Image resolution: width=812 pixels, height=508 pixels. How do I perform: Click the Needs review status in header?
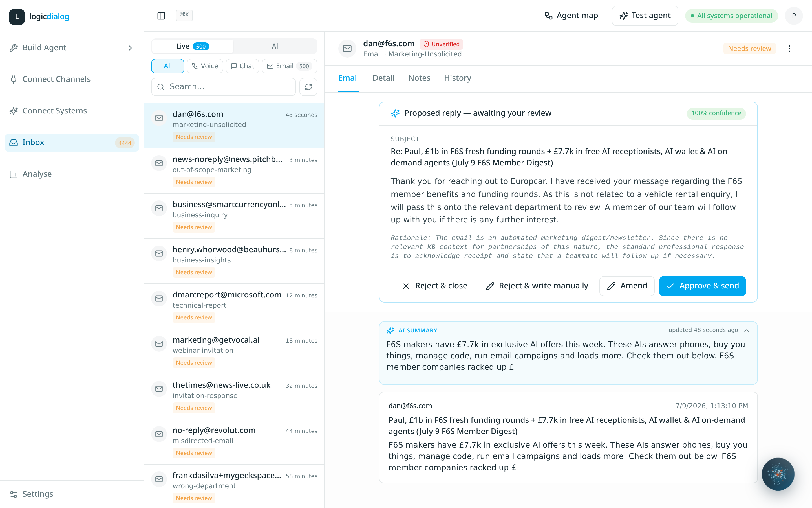tap(749, 48)
